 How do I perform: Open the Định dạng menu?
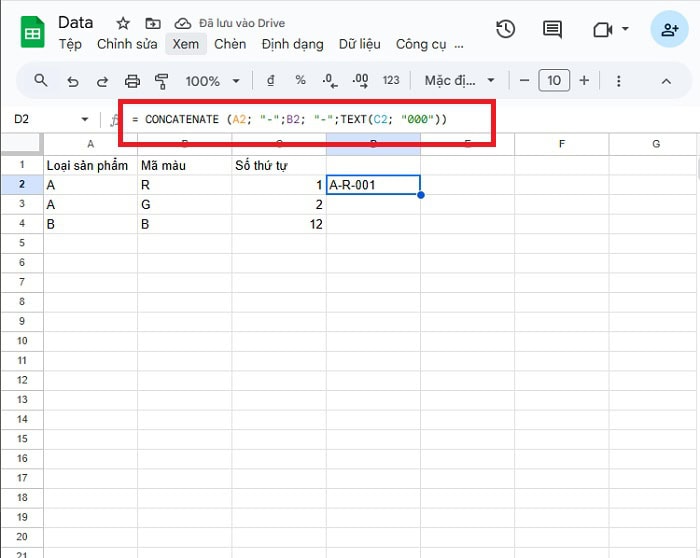[292, 44]
